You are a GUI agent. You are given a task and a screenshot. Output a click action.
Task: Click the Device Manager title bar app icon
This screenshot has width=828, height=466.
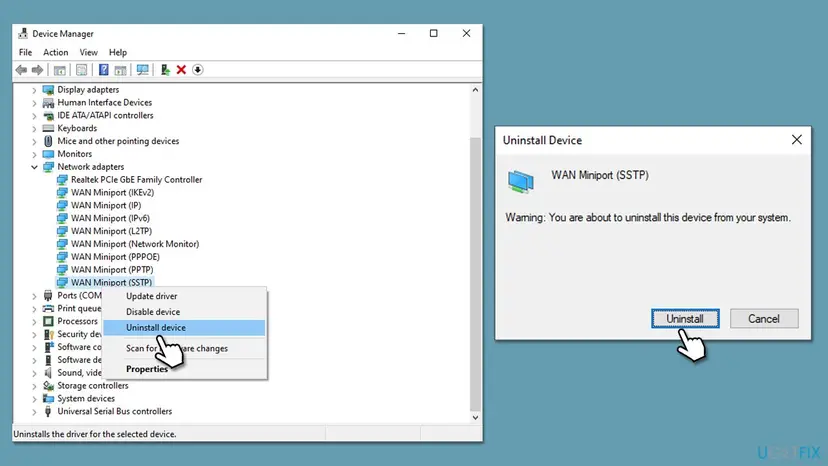click(23, 33)
